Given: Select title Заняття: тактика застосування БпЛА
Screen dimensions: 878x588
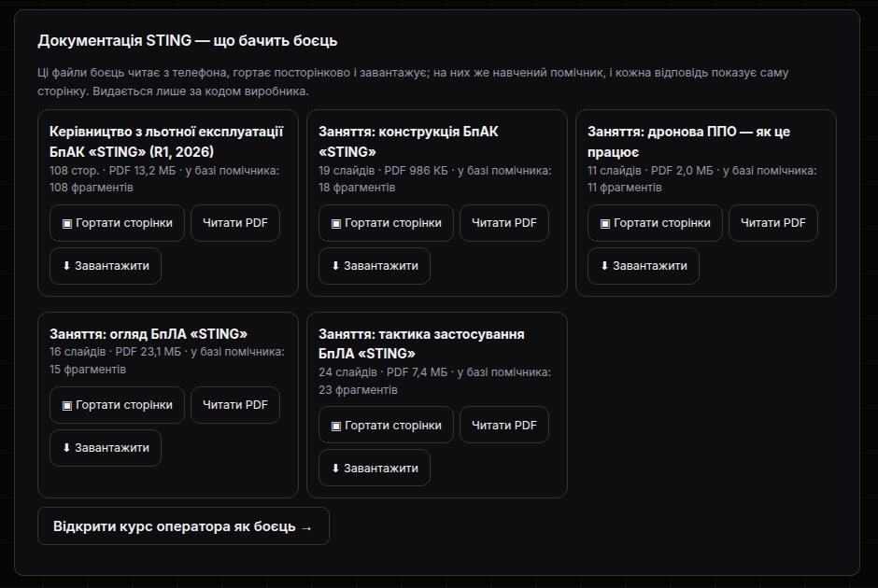Looking at the screenshot, I should pyautogui.click(x=421, y=344).
